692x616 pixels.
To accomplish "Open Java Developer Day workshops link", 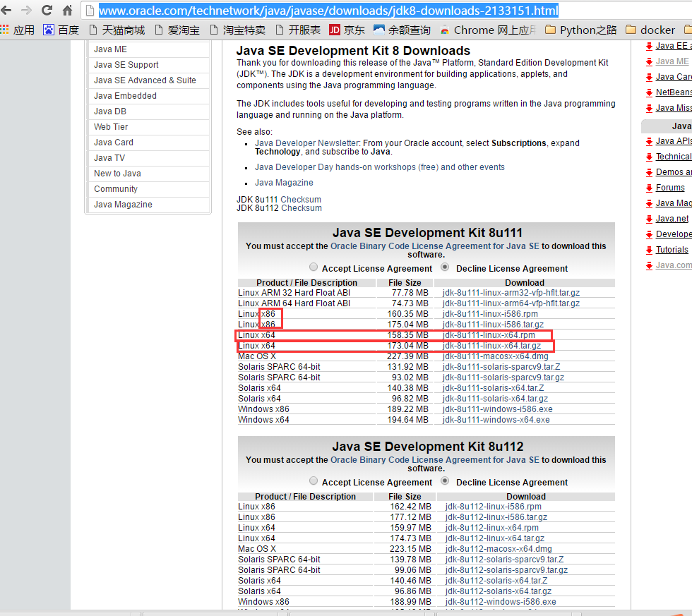I will tap(380, 167).
